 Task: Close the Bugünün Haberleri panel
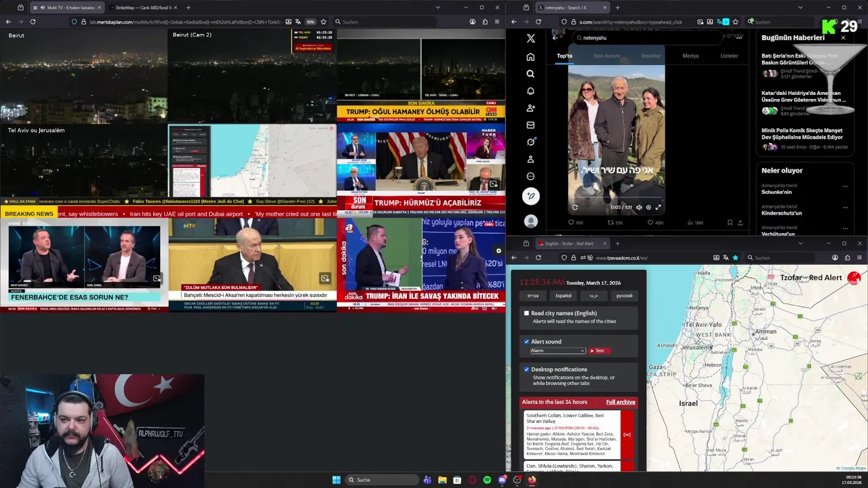tap(843, 38)
